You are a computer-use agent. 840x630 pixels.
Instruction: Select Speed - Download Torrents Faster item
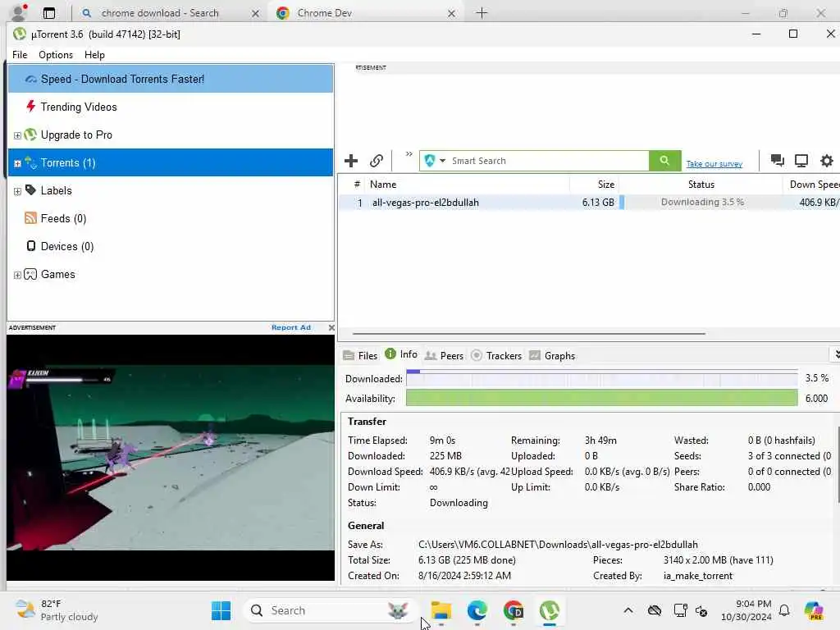pyautogui.click(x=171, y=79)
